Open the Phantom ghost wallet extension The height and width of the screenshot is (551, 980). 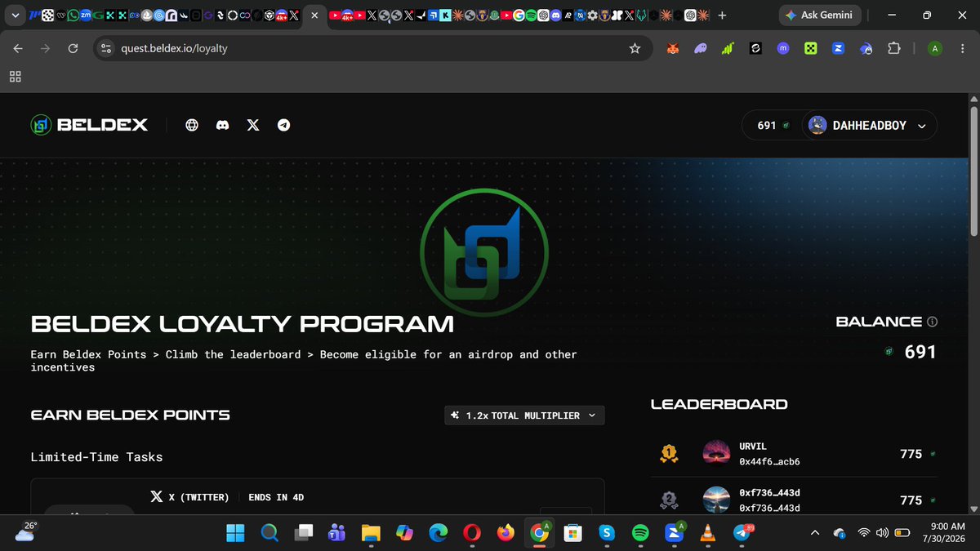[x=700, y=49]
